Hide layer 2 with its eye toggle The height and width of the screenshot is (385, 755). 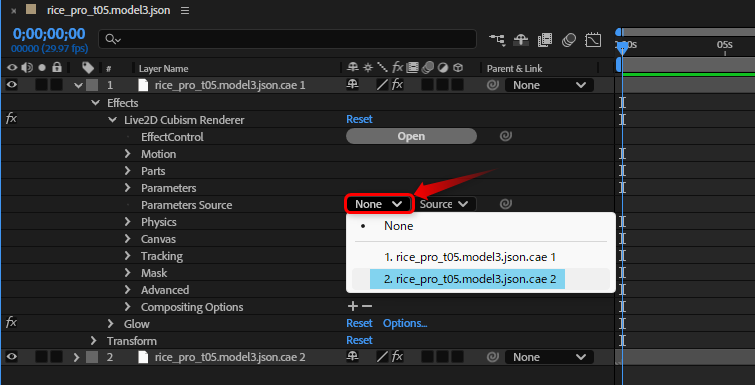pos(12,357)
